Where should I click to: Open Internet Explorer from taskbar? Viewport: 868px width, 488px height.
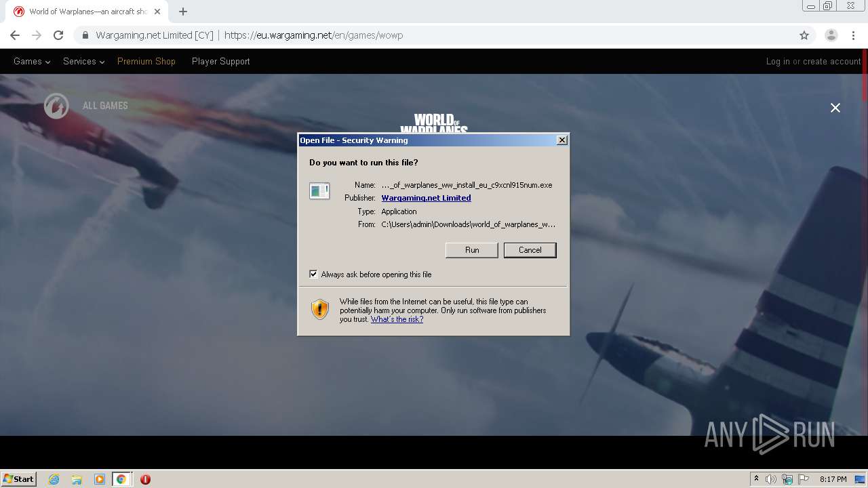pos(54,479)
